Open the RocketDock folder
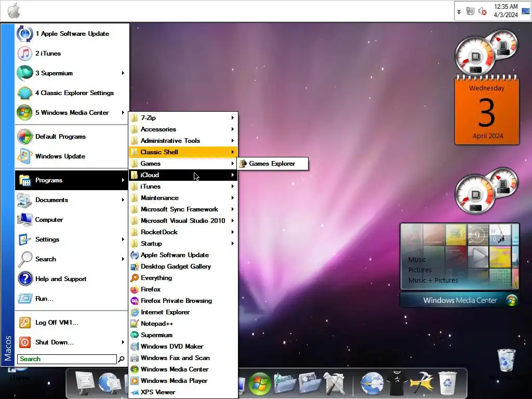This screenshot has width=532, height=399. point(183,232)
